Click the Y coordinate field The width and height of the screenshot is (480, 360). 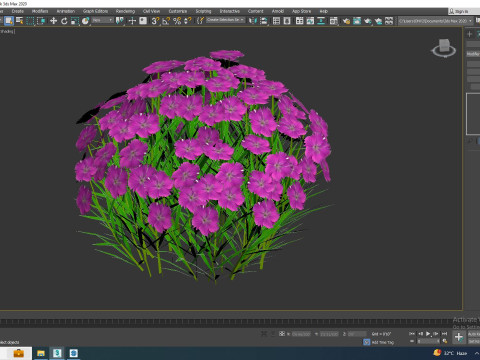click(329, 334)
